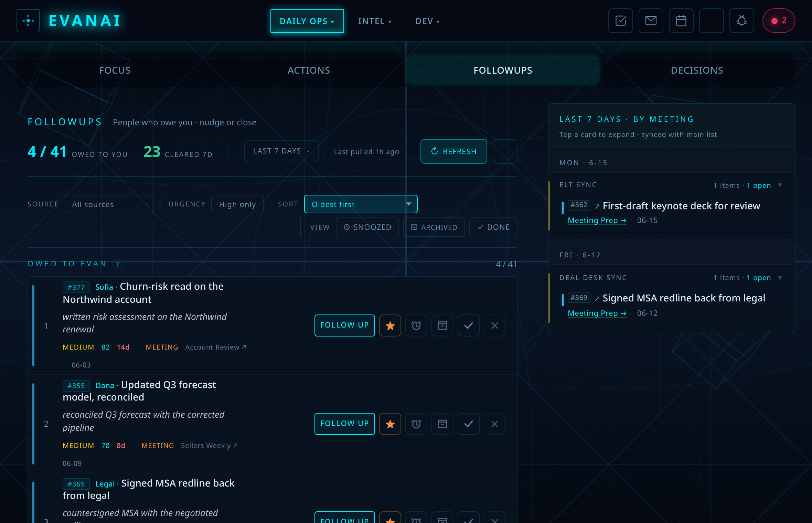This screenshot has height=523, width=812.
Task: Open the mail envelope icon
Action: tap(651, 21)
